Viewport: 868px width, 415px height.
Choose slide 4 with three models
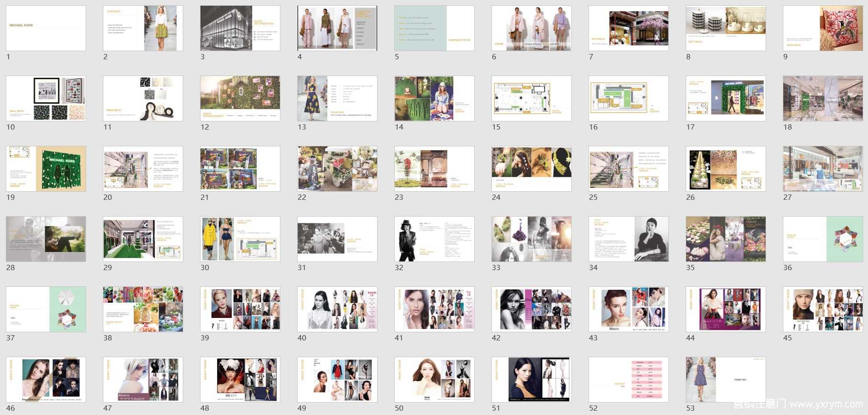click(337, 28)
